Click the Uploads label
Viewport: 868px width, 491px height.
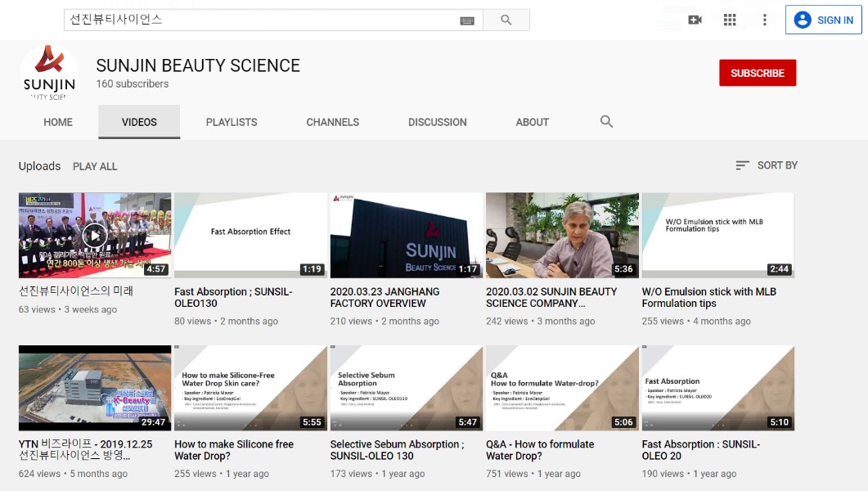tap(39, 166)
